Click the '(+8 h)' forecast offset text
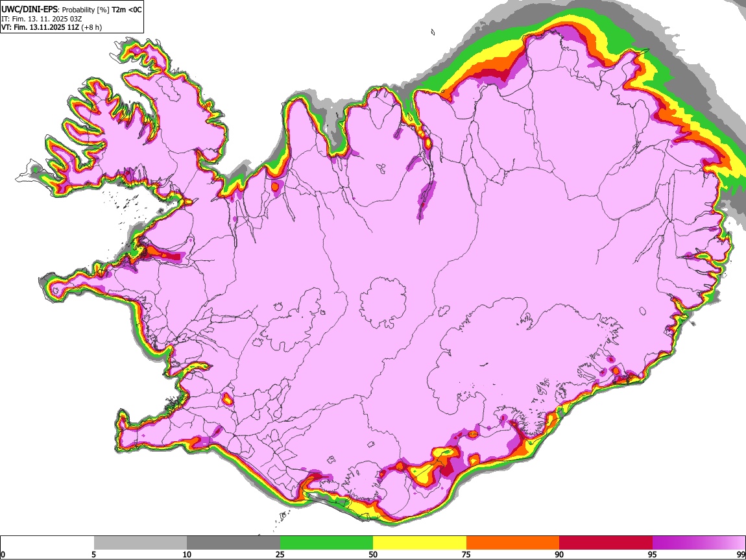 point(91,28)
